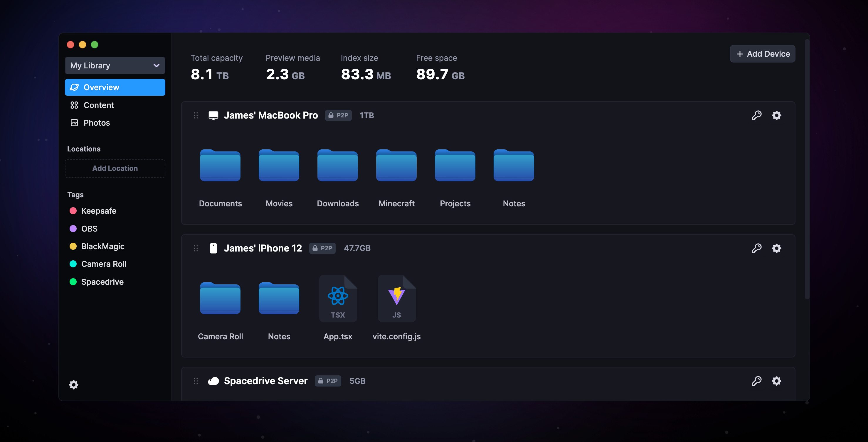Open the sidebar settings gear icon
This screenshot has width=868, height=442.
coord(73,384)
